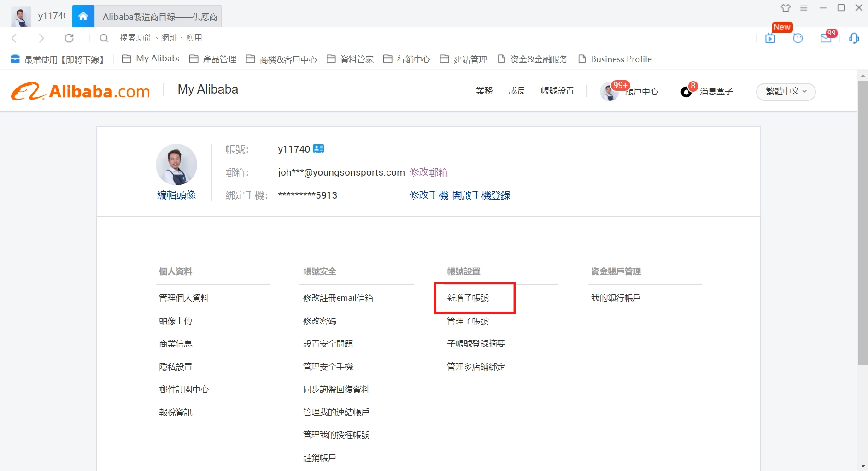Open 商業信息 link
Viewport: 868px width, 471px height.
click(x=176, y=343)
